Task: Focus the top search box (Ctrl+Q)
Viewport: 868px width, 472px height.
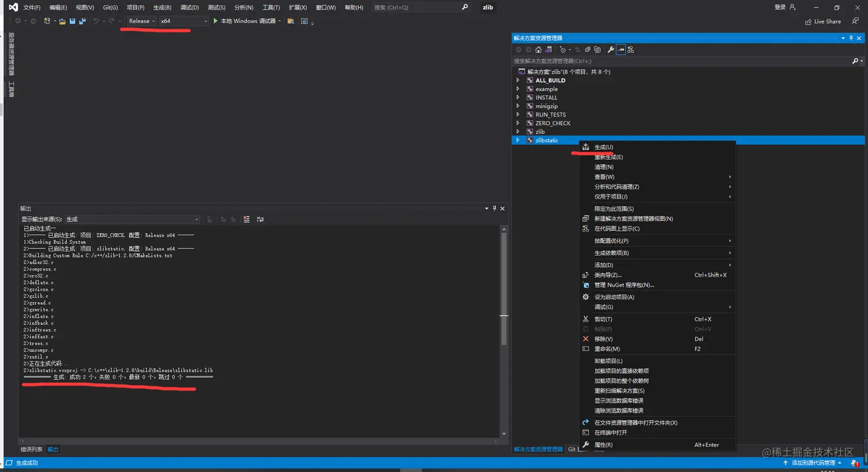Action: point(421,7)
